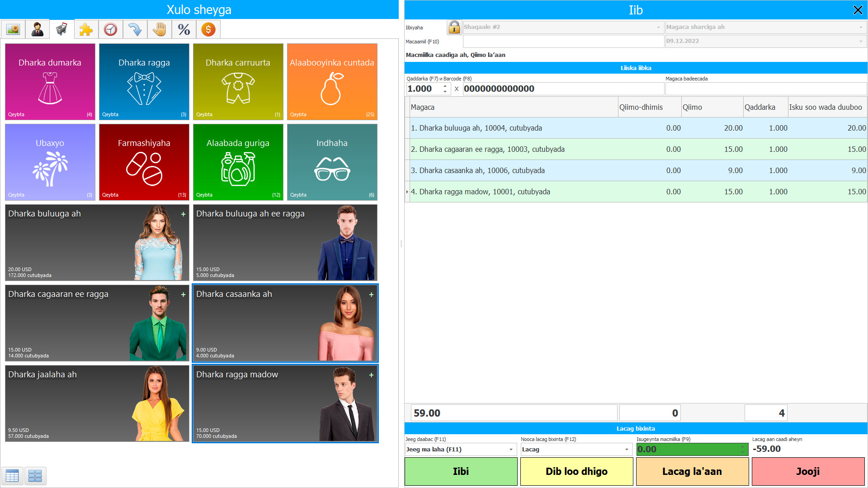Screen dimensions: 868x488
Task: Click the customer person icon tab
Action: tap(38, 30)
